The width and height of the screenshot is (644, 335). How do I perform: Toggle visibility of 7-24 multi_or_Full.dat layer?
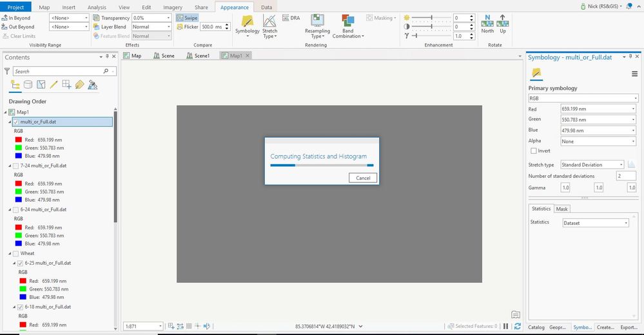point(15,166)
